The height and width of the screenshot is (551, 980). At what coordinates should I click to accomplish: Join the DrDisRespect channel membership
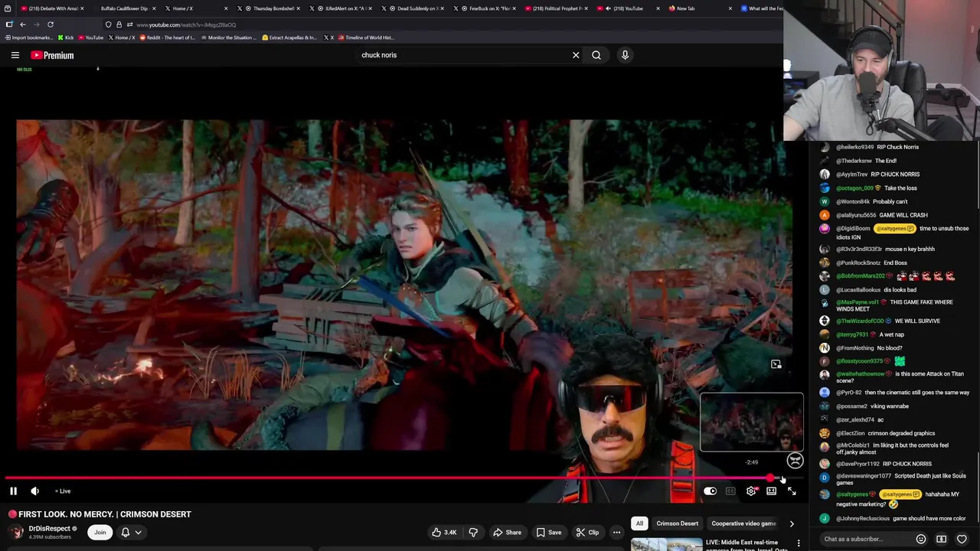(100, 533)
